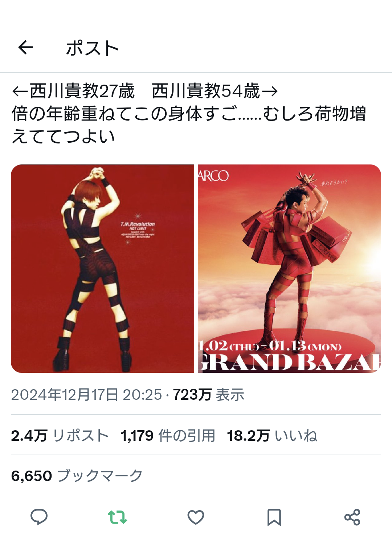Open the left red HOT LIMIT photo
The image size is (392, 537).
(x=102, y=269)
